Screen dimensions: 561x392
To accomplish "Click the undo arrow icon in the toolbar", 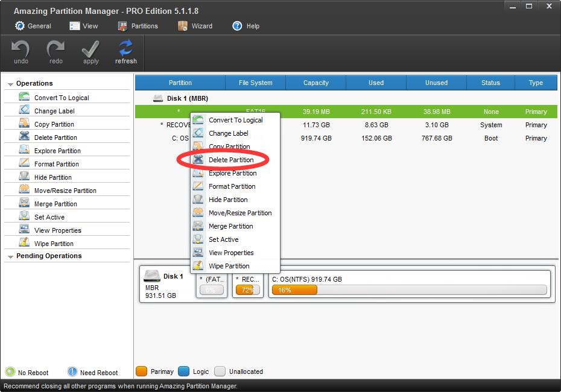I will (x=21, y=49).
